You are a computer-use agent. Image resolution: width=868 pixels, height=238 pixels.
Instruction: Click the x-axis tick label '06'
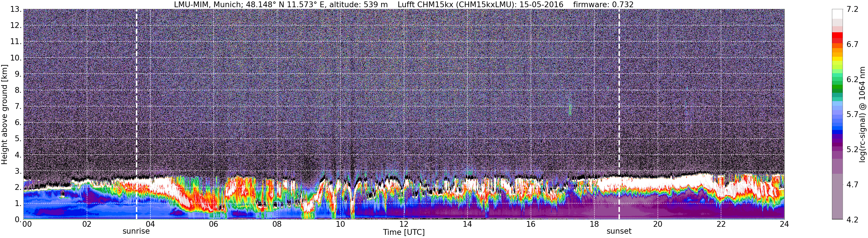click(x=214, y=224)
